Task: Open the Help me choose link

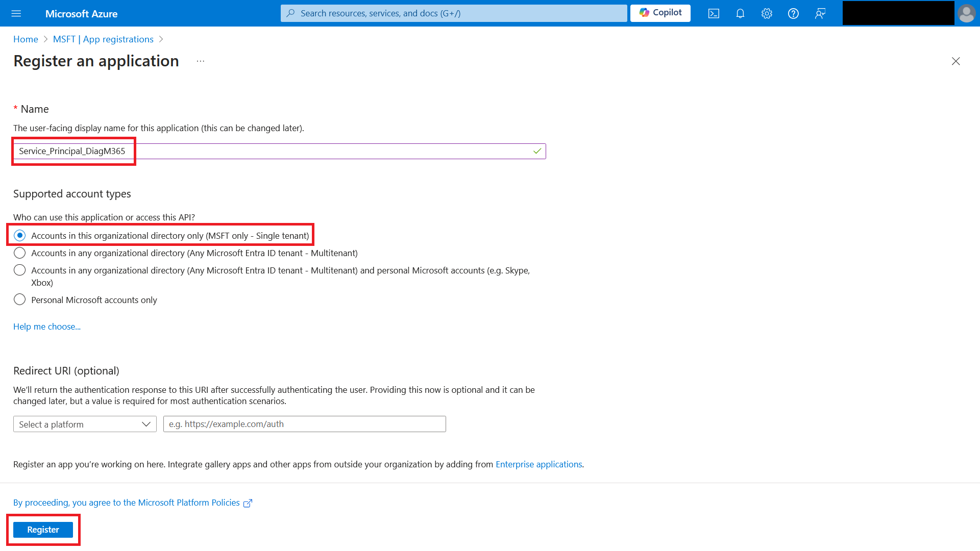Action: (x=47, y=327)
